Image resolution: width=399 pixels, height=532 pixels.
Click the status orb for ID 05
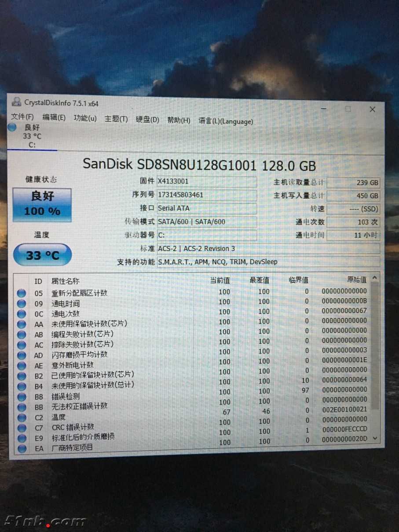point(21,294)
